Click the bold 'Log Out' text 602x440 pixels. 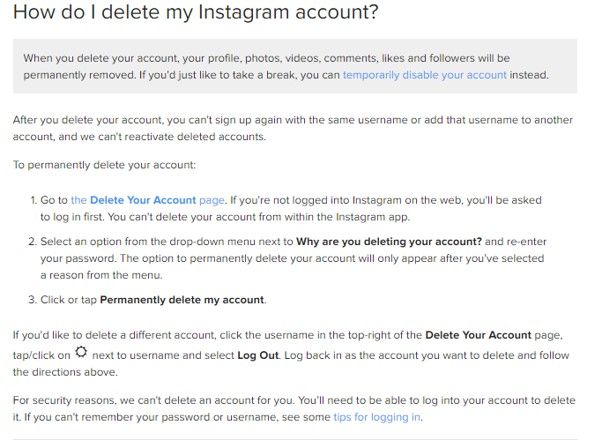[x=258, y=355]
